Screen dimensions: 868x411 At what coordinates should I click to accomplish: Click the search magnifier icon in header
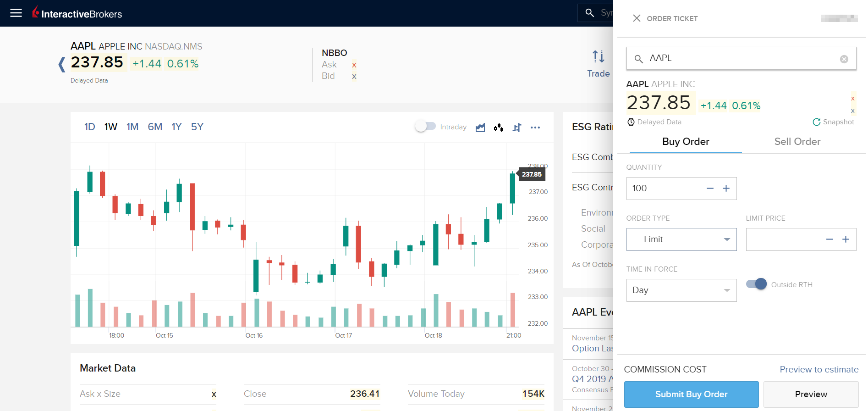(x=590, y=13)
